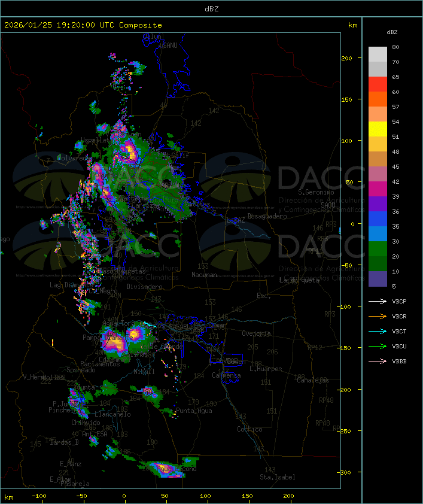
Task: Click the VBBB legend label
Action: pyautogui.click(x=399, y=362)
